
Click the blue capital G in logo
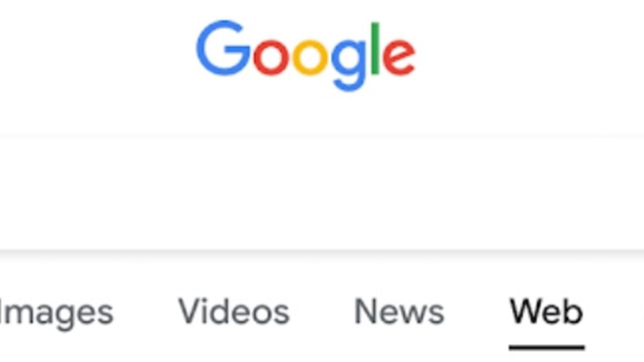(x=223, y=48)
